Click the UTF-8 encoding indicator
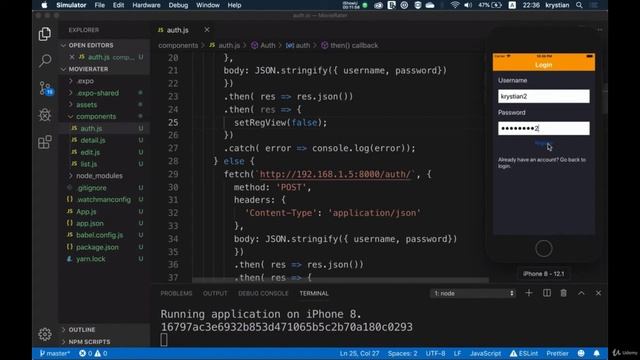Image resolution: width=640 pixels, height=360 pixels. pos(436,353)
